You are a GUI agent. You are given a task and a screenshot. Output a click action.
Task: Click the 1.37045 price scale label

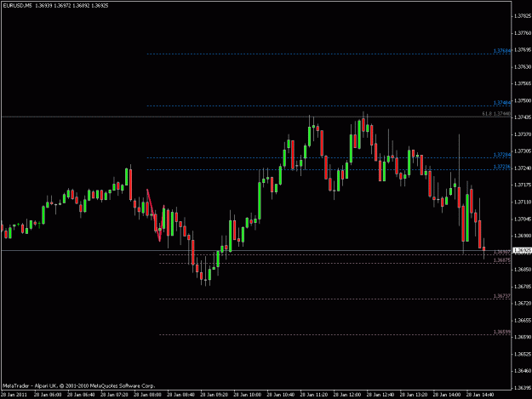(523, 219)
